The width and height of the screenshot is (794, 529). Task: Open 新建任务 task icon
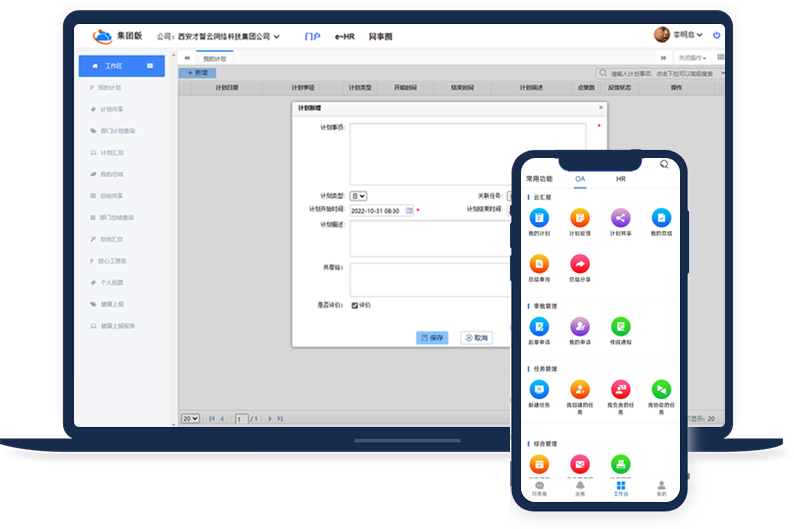pyautogui.click(x=539, y=389)
